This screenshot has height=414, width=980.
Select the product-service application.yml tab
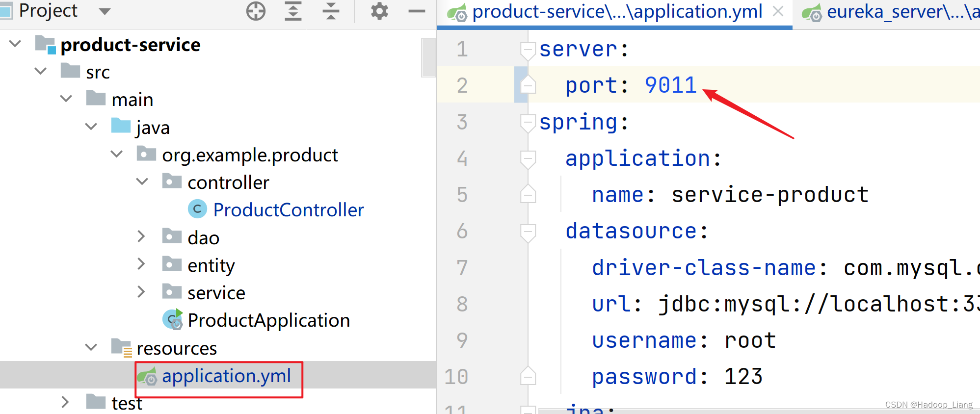(x=616, y=12)
